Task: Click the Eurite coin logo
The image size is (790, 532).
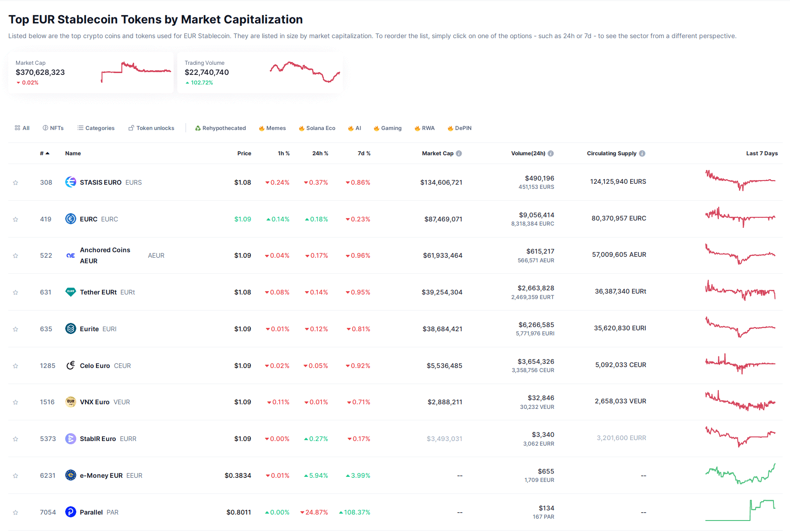Action: click(71, 328)
